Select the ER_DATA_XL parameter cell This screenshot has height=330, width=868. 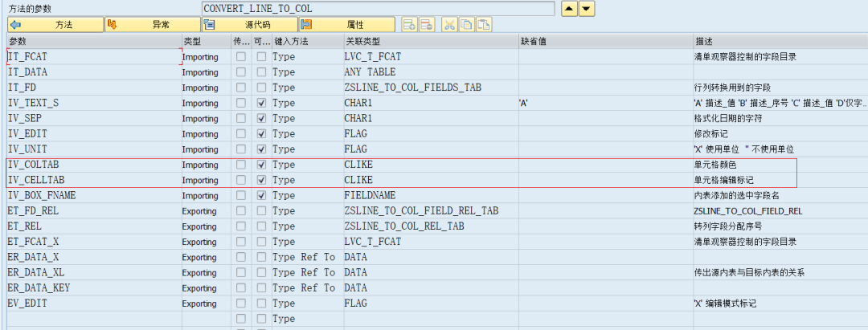(x=94, y=272)
